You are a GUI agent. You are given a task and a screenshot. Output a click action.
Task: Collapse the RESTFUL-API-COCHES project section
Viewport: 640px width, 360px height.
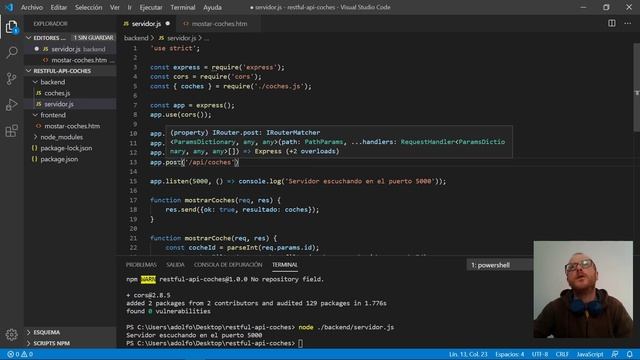[29, 71]
